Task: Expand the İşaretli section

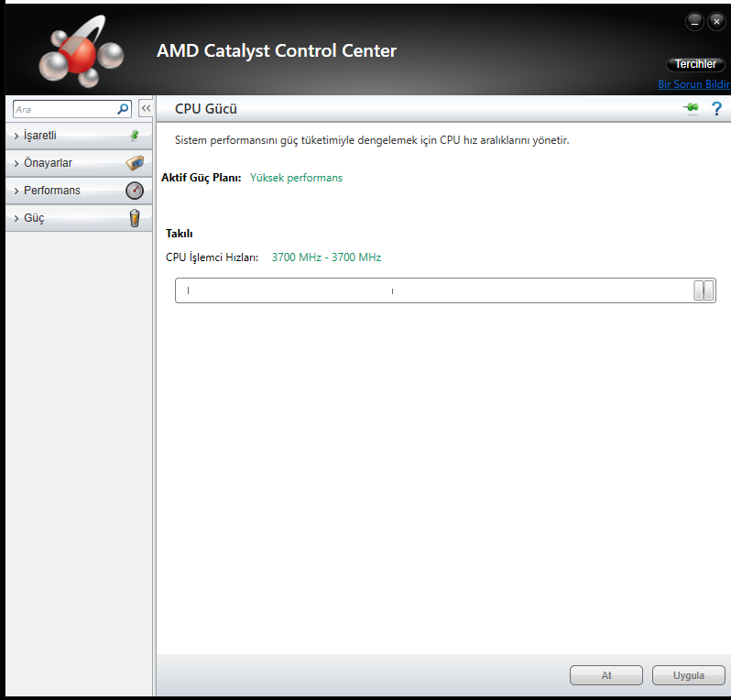Action: pyautogui.click(x=79, y=136)
